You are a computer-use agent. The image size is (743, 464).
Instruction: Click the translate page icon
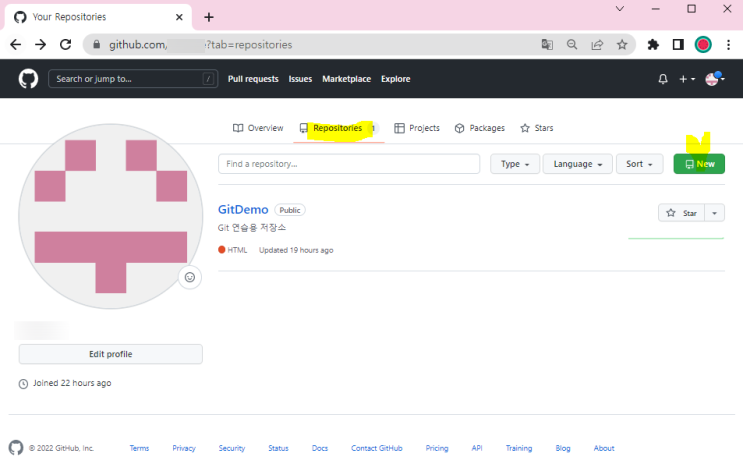coord(547,45)
